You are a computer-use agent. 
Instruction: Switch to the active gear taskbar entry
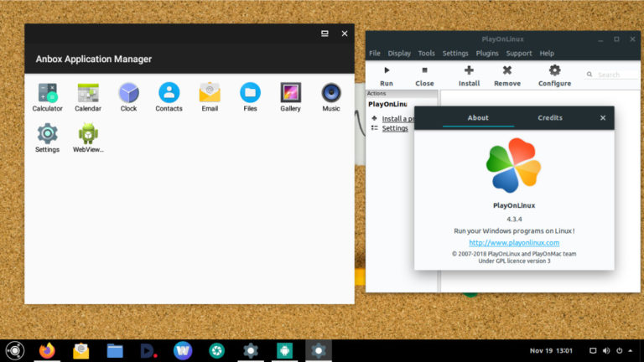click(319, 350)
